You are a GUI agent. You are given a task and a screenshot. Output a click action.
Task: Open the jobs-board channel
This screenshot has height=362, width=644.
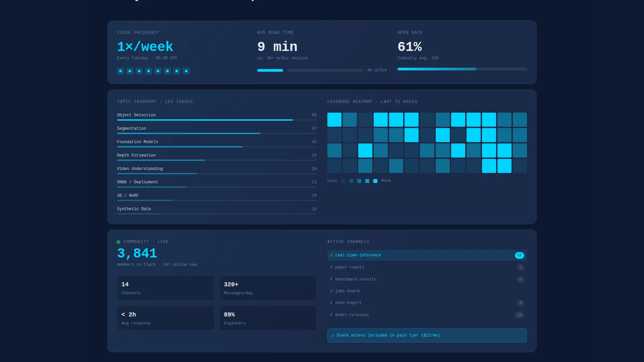coord(427,291)
